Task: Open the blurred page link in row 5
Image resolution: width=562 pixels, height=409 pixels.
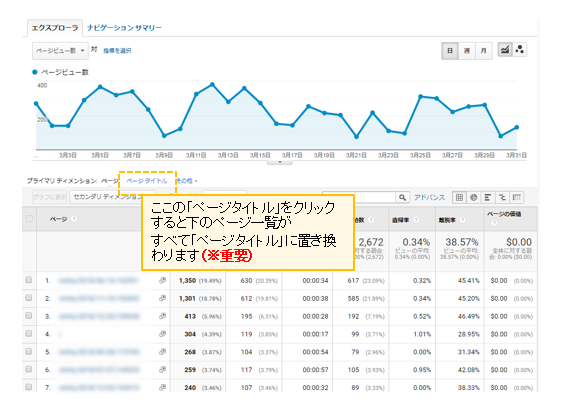Action: 99,352
